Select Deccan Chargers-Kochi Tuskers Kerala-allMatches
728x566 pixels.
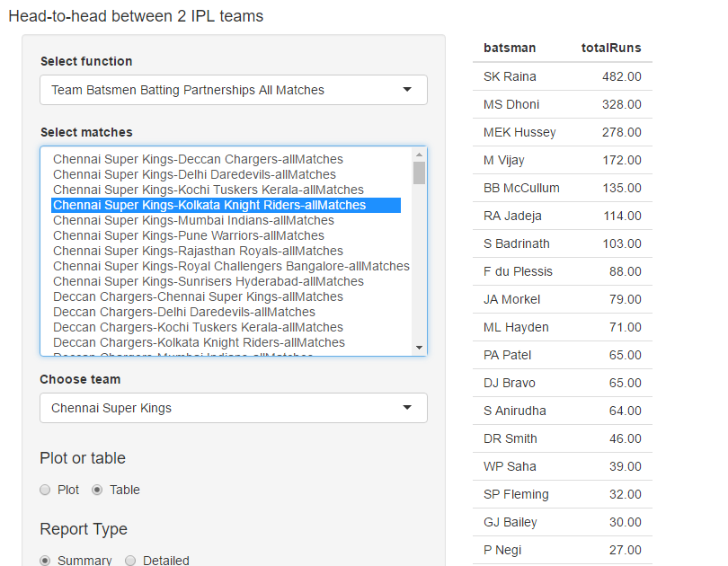click(198, 327)
